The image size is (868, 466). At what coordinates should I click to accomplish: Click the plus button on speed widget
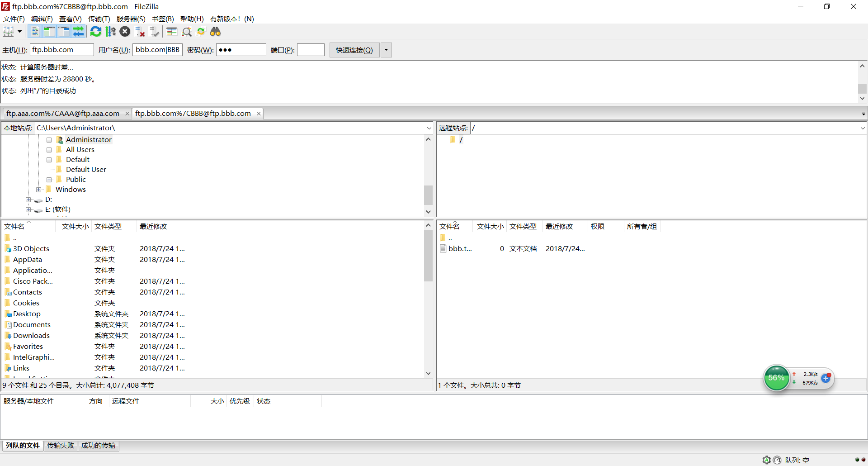tap(826, 378)
